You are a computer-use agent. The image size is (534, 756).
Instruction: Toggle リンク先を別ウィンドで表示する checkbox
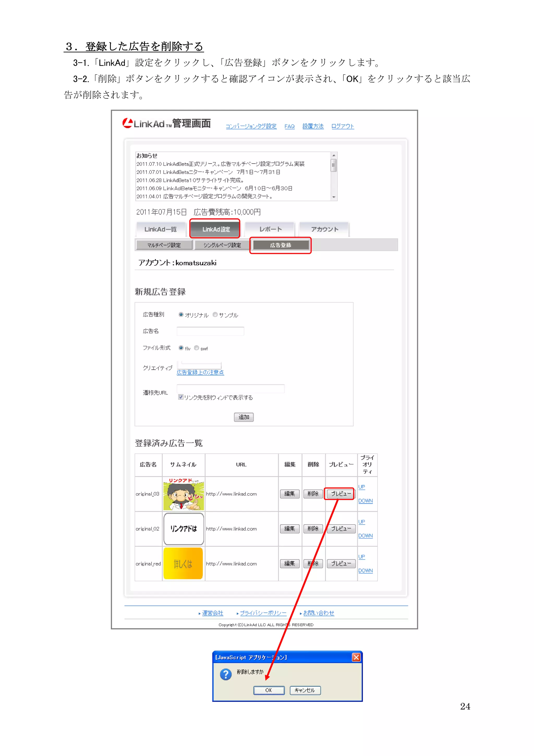pyautogui.click(x=181, y=397)
